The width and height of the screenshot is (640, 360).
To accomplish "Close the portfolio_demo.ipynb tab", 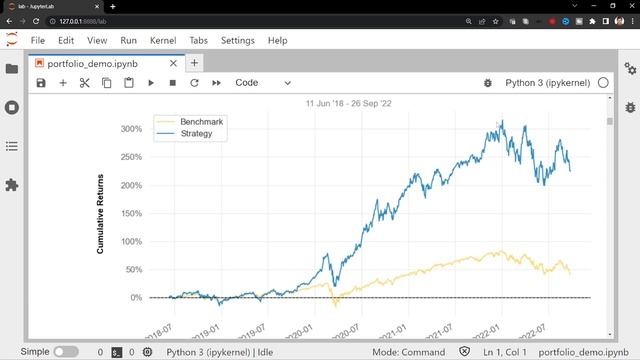I will pos(173,64).
